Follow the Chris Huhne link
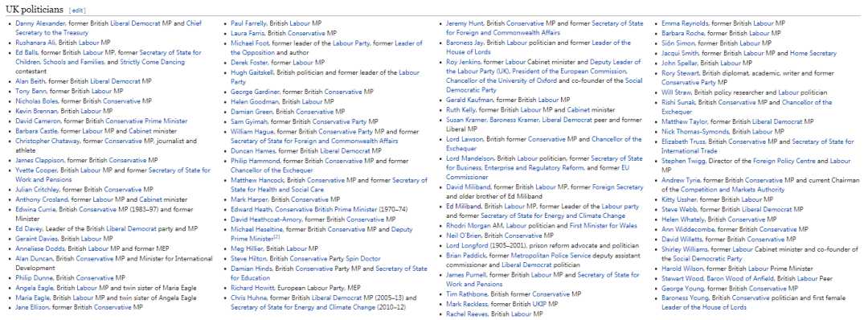The image size is (868, 320). tap(248, 298)
